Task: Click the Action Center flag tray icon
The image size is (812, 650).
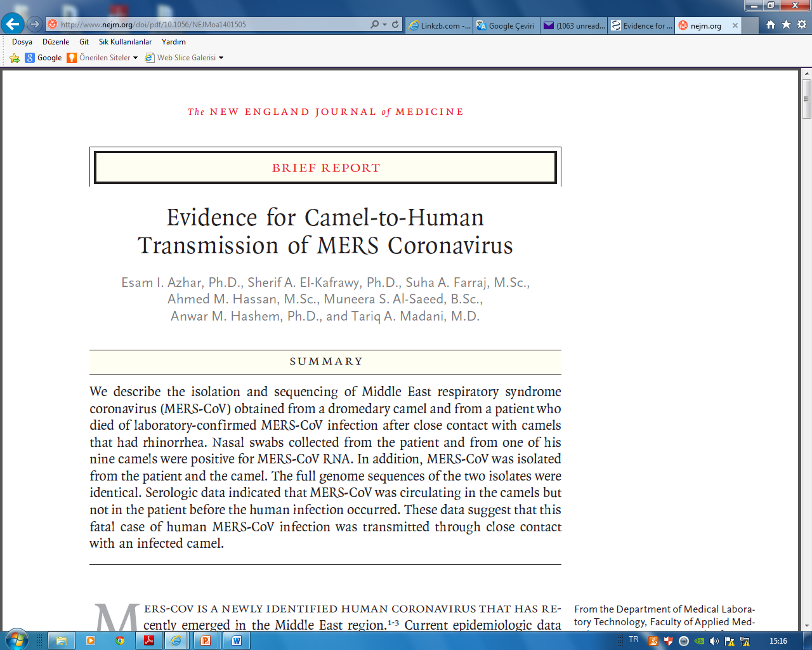Action: point(730,641)
